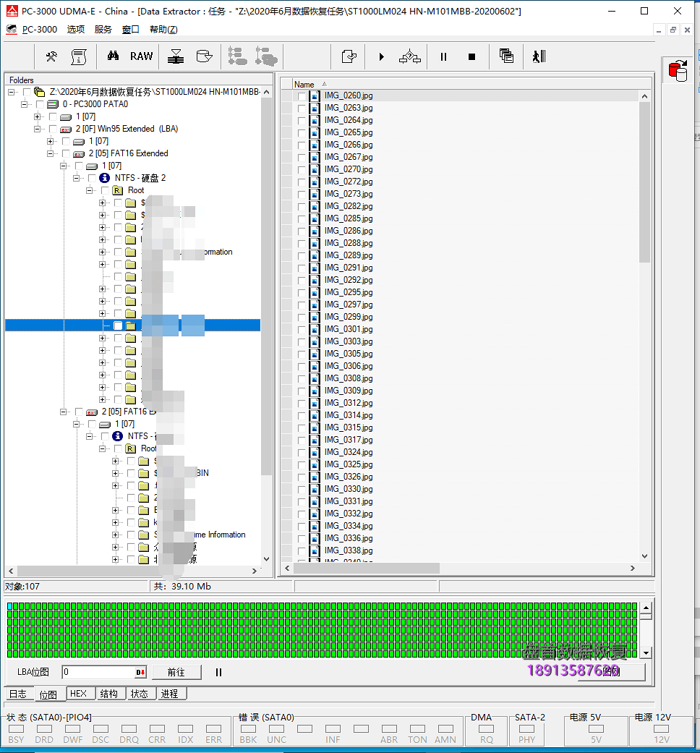Switch to the 结构 tab

pos(109,694)
